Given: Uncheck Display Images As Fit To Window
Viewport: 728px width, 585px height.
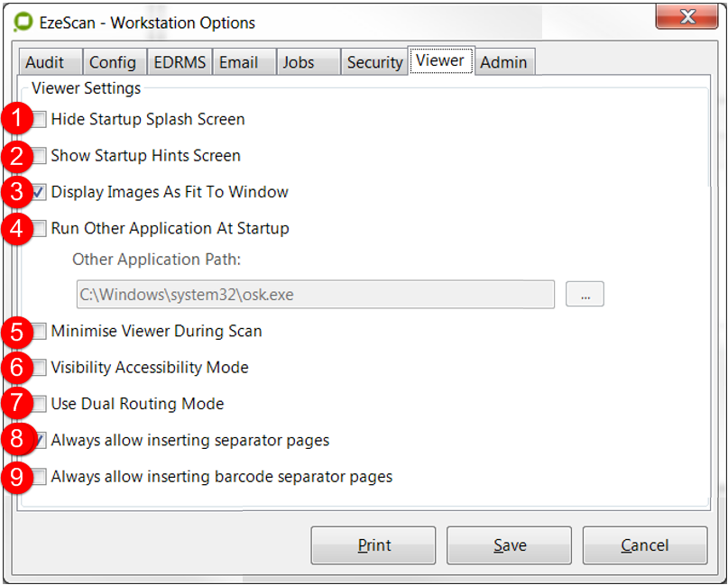Looking at the screenshot, I should point(39,192).
